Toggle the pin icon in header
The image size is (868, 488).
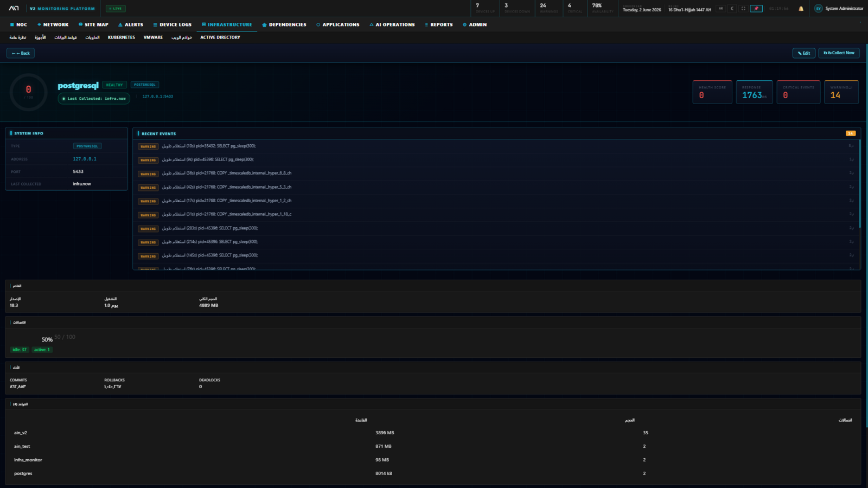point(756,9)
